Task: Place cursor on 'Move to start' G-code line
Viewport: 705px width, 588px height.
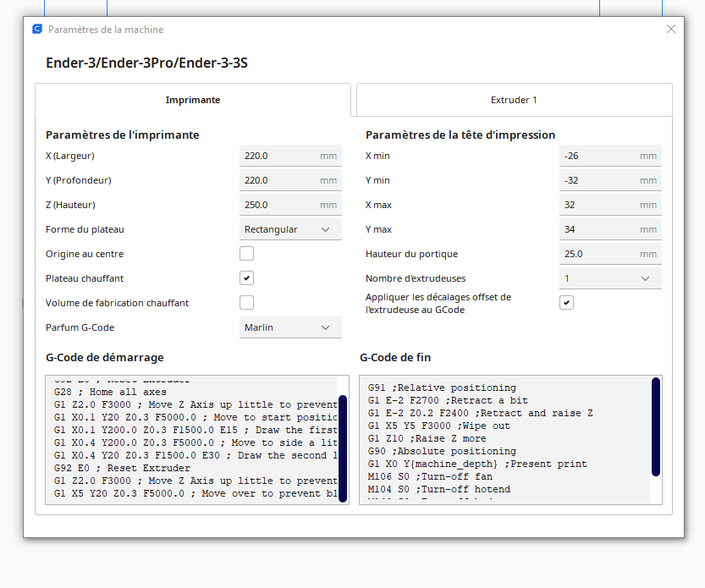Action: point(196,417)
